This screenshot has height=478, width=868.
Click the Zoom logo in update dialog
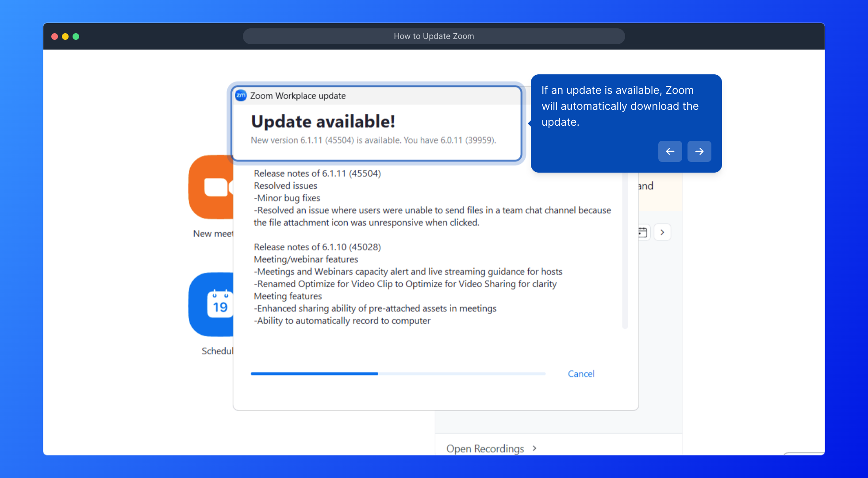click(241, 96)
